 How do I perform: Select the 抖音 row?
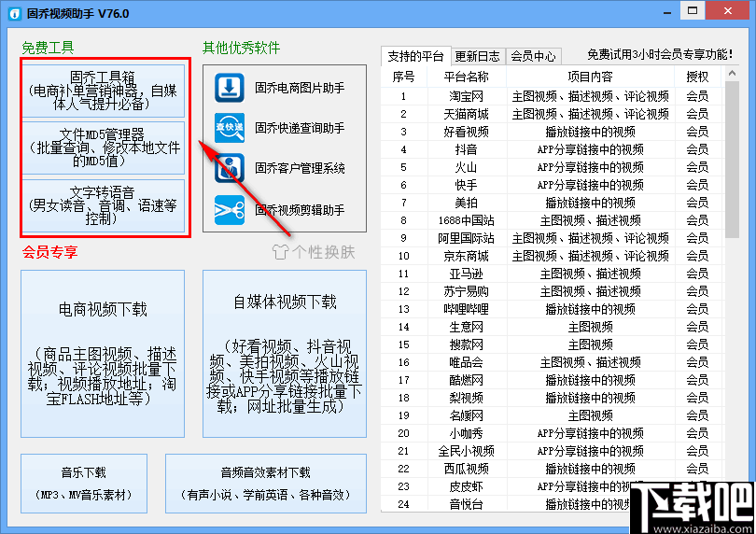(x=553, y=149)
